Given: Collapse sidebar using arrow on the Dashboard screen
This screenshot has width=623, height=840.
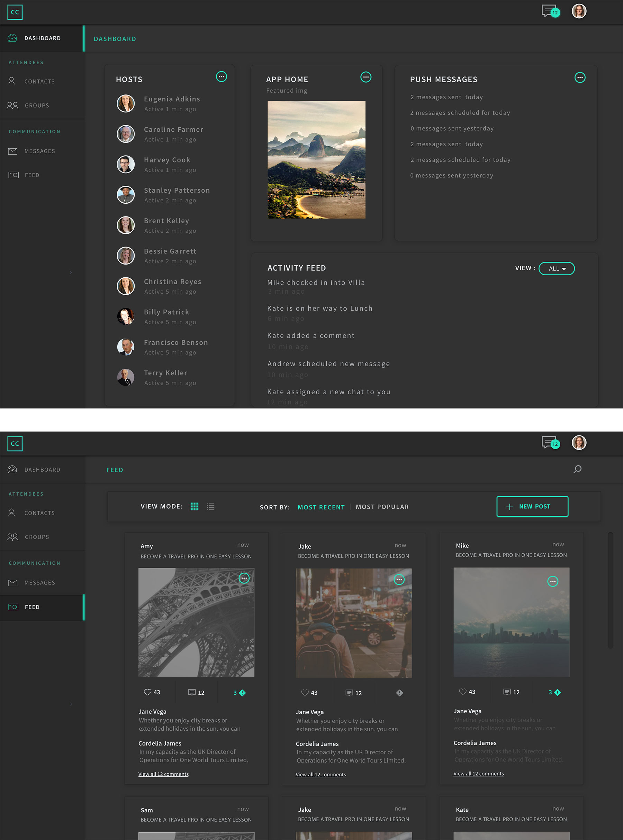Looking at the screenshot, I should click(71, 272).
